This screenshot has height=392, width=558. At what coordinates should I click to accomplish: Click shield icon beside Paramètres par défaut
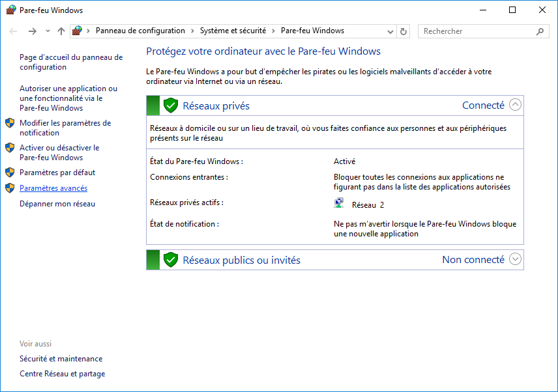coord(10,173)
